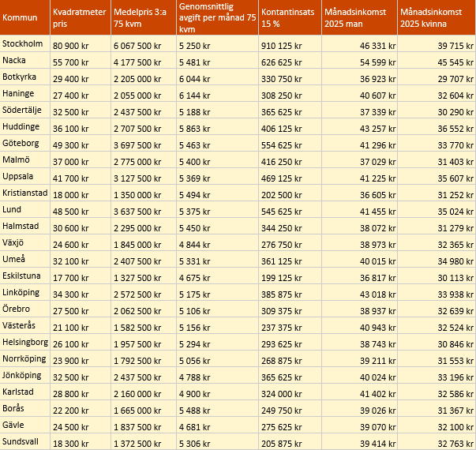Screen dimensions: 476x450
Task: Select the Månadsinkomst 2025 kvinna header
Action: pos(437,17)
